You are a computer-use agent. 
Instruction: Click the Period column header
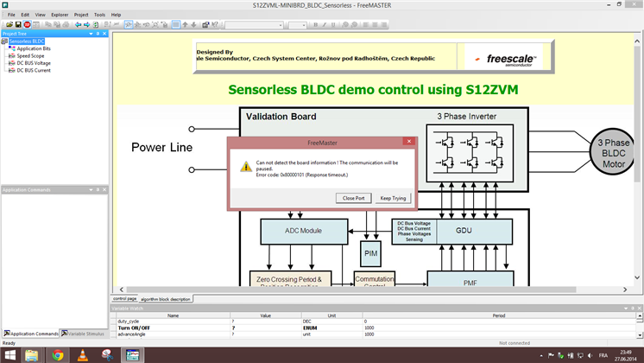(499, 315)
